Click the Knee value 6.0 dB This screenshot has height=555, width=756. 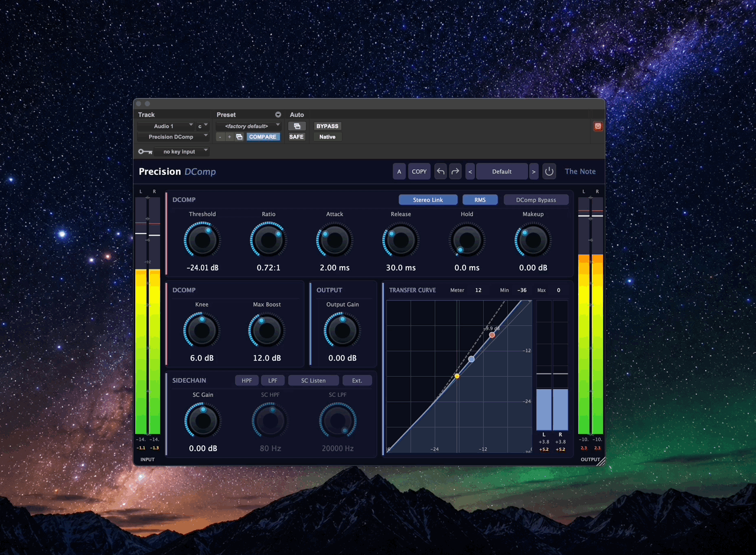(201, 358)
